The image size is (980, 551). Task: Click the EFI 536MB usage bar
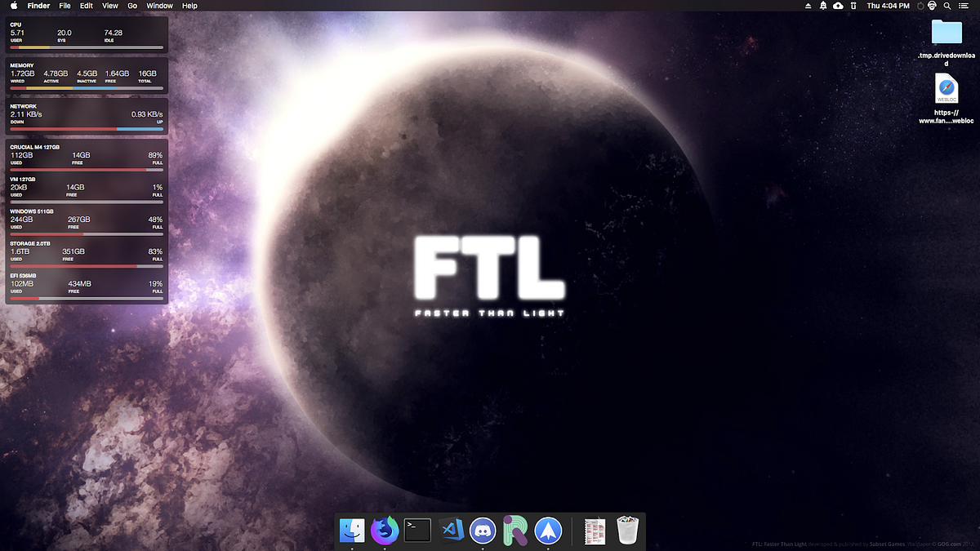point(87,298)
